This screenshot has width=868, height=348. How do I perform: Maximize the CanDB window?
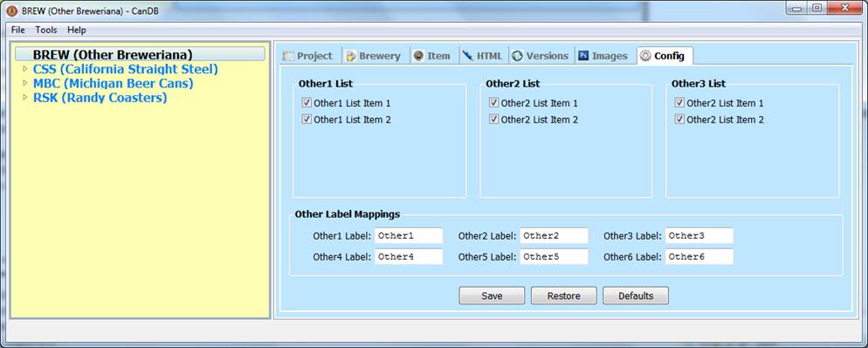817,8
